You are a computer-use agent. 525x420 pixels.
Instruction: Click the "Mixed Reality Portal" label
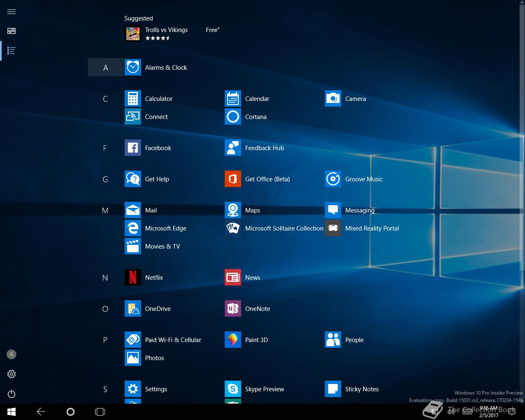tap(372, 228)
